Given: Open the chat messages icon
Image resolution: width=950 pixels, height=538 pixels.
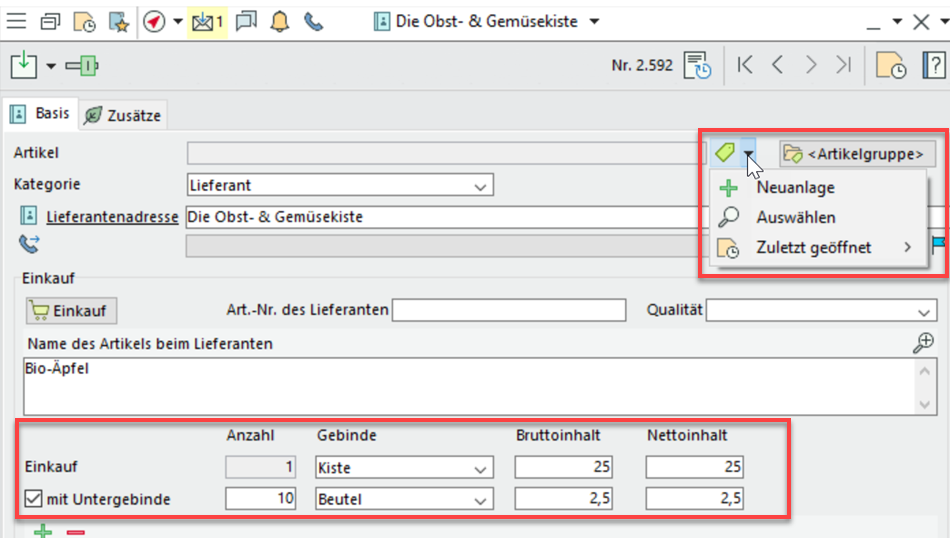Looking at the screenshot, I should (x=246, y=21).
